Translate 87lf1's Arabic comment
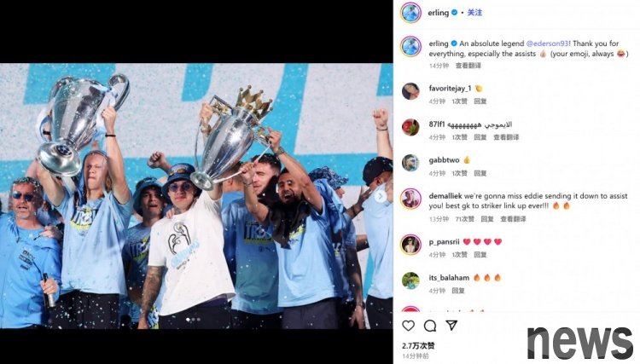Viewport: 640px width, 364px height. point(506,137)
